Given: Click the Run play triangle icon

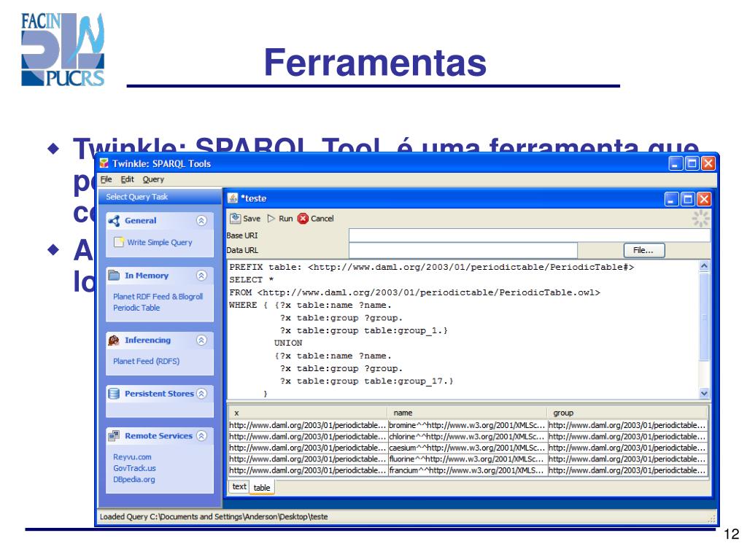Looking at the screenshot, I should tap(271, 219).
